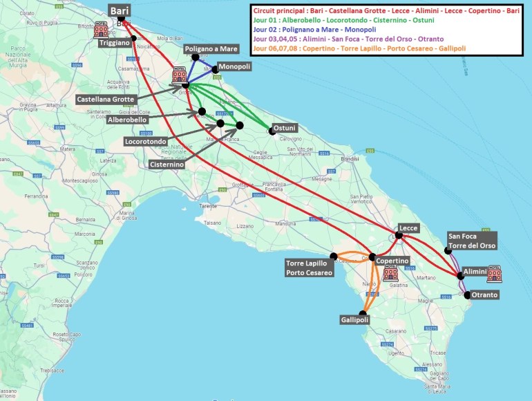Click the black marker dot at Otranto
Screen dimensions: 532x401
point(468,295)
